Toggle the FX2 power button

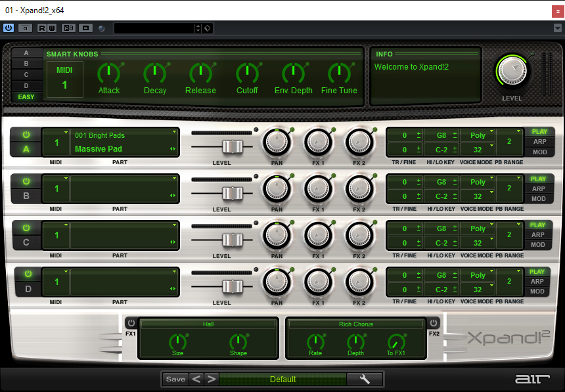434,323
